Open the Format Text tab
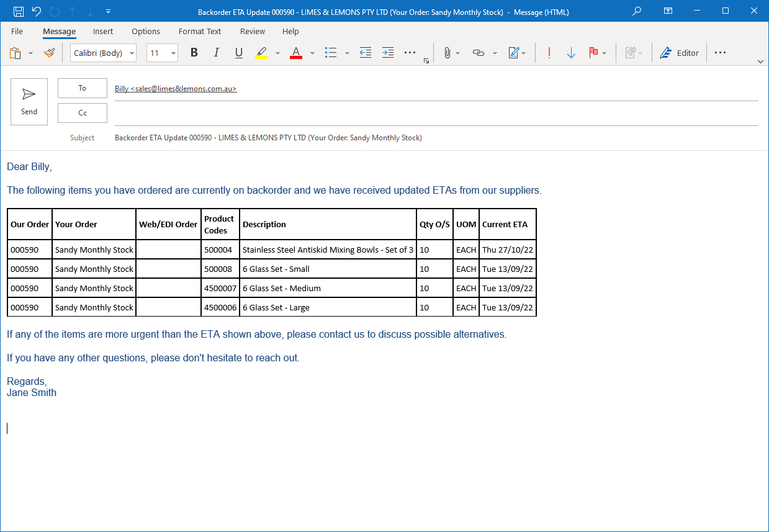Image resolution: width=769 pixels, height=532 pixels. 199,31
